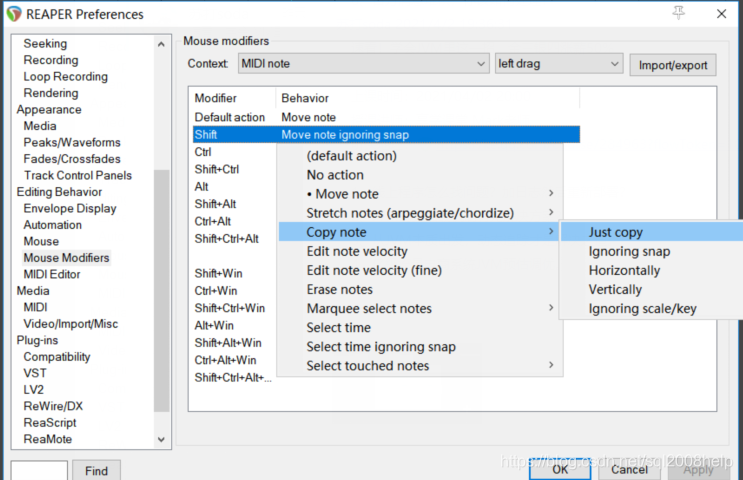This screenshot has width=743, height=480.
Task: Select Seeking in the preferences tree
Action: tap(45, 44)
